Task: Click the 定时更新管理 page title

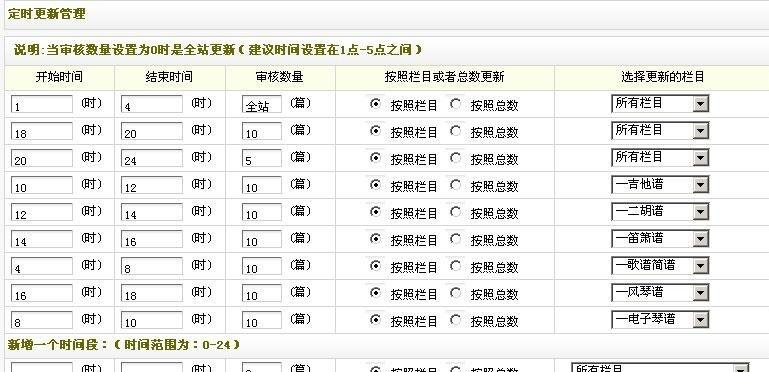Action: click(47, 14)
